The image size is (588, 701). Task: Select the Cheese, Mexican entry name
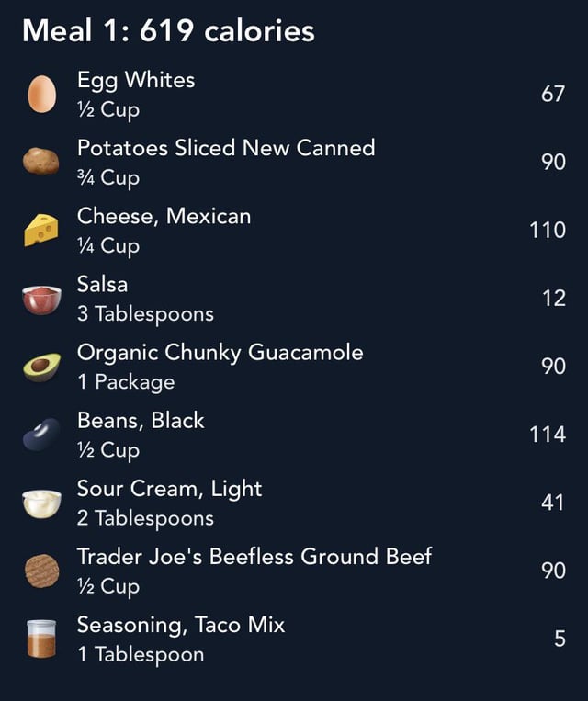pos(164,217)
